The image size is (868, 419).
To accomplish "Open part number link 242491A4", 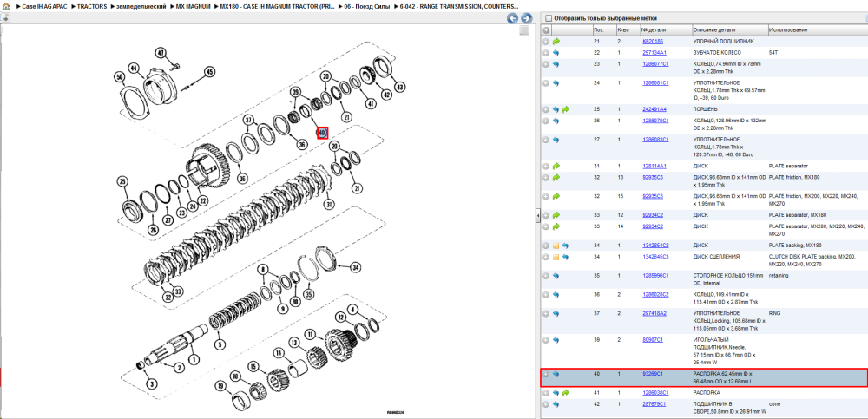I will point(654,109).
